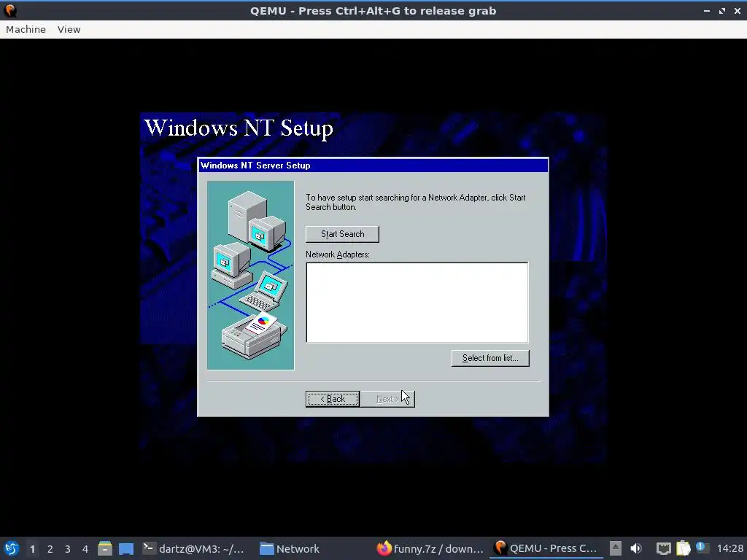Open the volume control tray icon
The width and height of the screenshot is (747, 560).
click(x=636, y=548)
